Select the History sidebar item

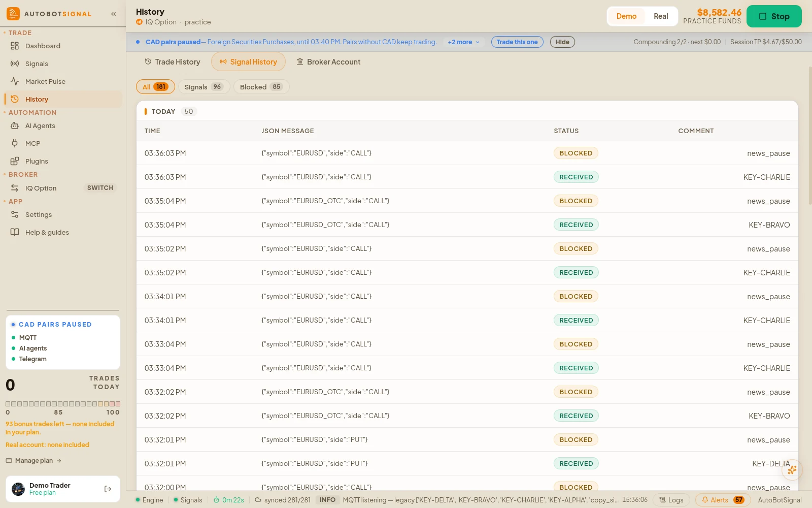(63, 99)
